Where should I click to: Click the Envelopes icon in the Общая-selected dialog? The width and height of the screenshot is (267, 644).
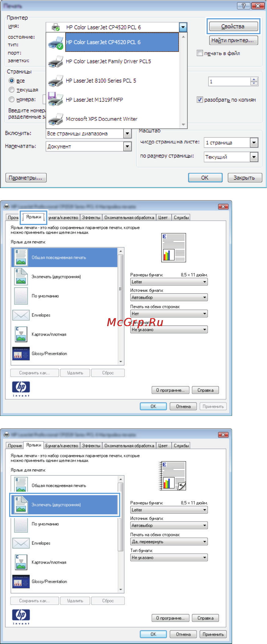21,315
